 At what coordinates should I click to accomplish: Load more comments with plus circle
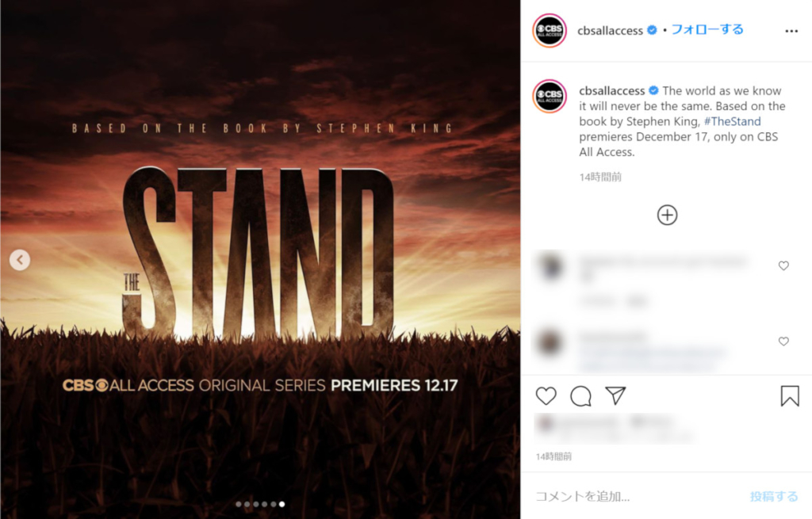coord(667,215)
